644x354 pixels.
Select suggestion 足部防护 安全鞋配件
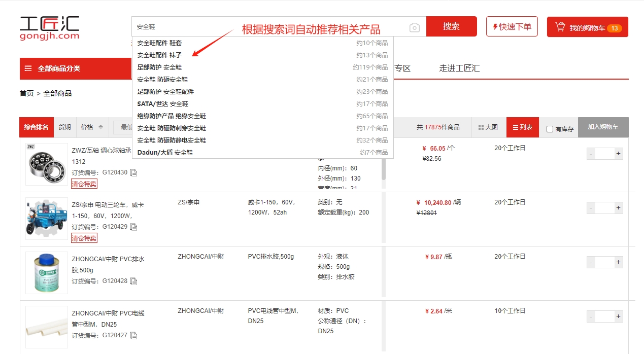point(262,92)
